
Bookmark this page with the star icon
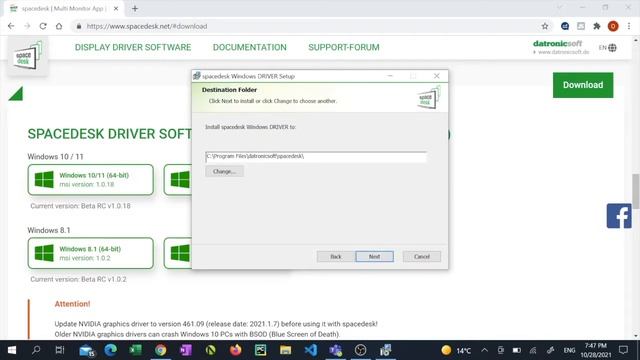click(545, 26)
